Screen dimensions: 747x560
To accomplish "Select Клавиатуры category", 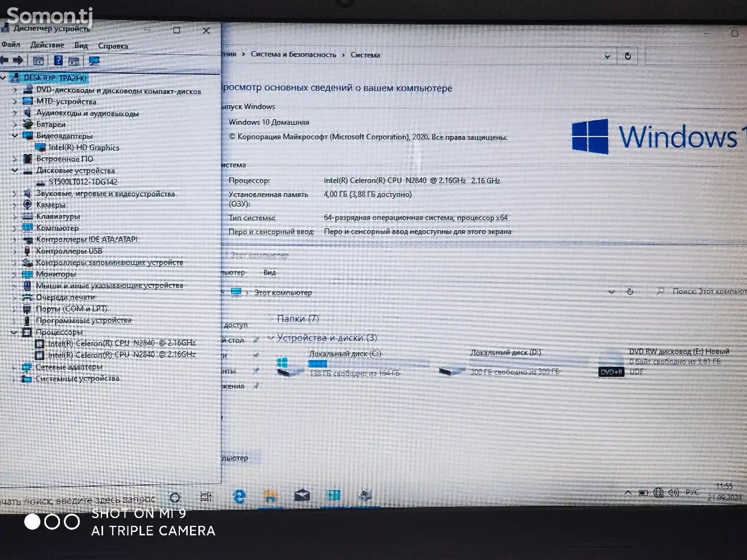I will (58, 216).
